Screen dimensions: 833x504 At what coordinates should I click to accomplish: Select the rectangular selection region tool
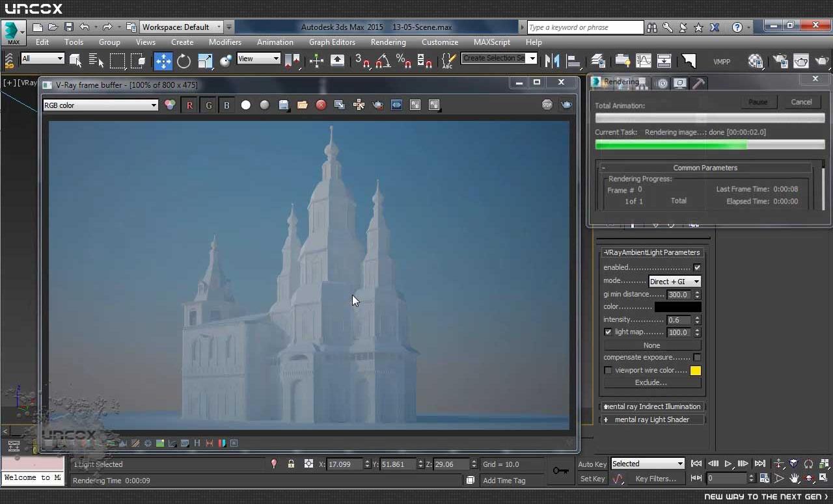[x=117, y=61]
